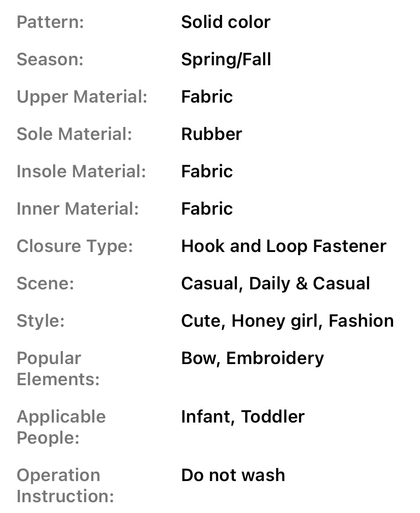Screen dimensions: 420x513
Task: Tap the "Do not wash" instruction
Action: point(233,475)
